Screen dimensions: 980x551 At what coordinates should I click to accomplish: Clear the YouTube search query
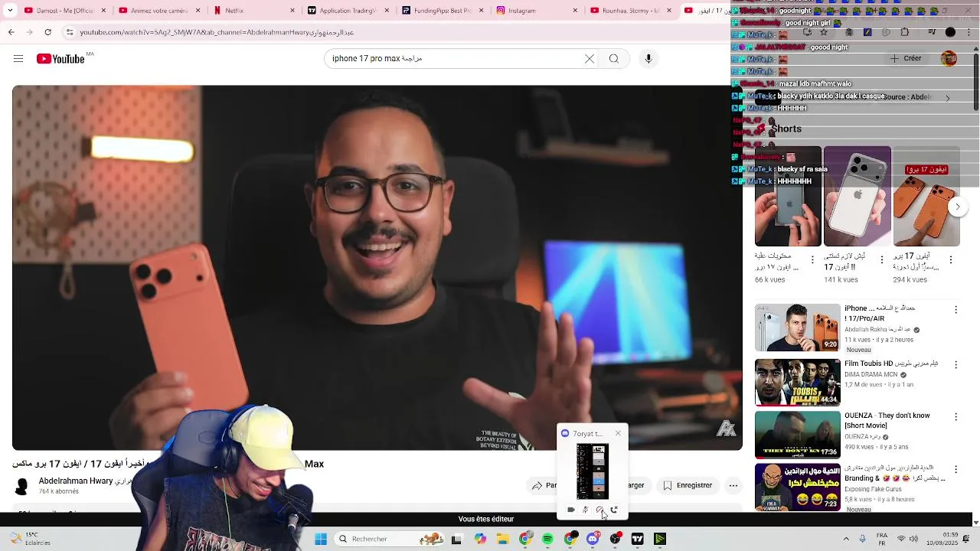590,59
